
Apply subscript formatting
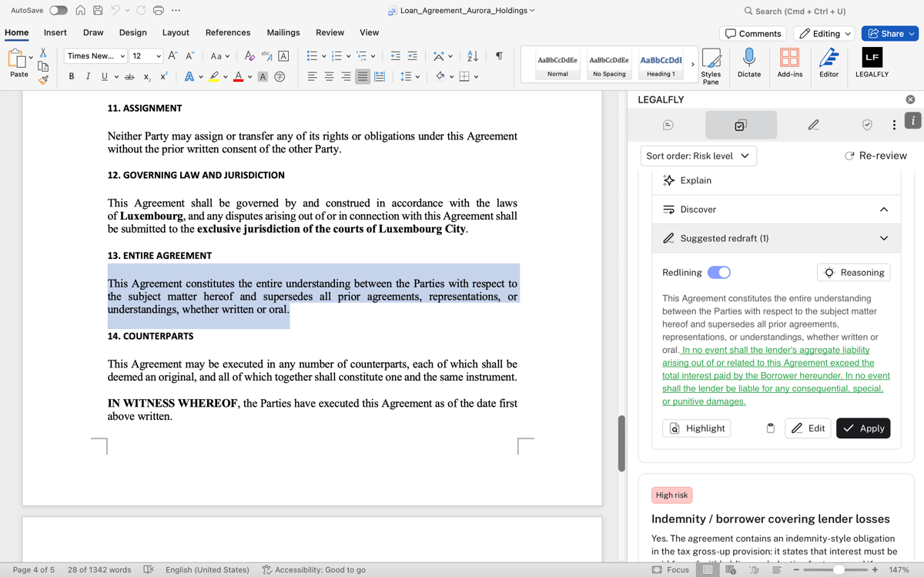click(147, 76)
